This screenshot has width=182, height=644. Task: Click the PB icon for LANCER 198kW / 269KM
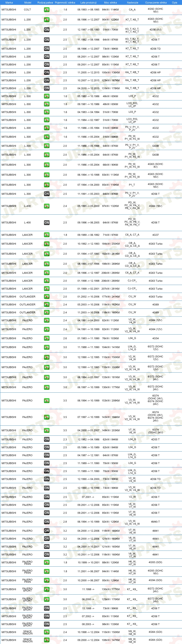(x=47, y=264)
